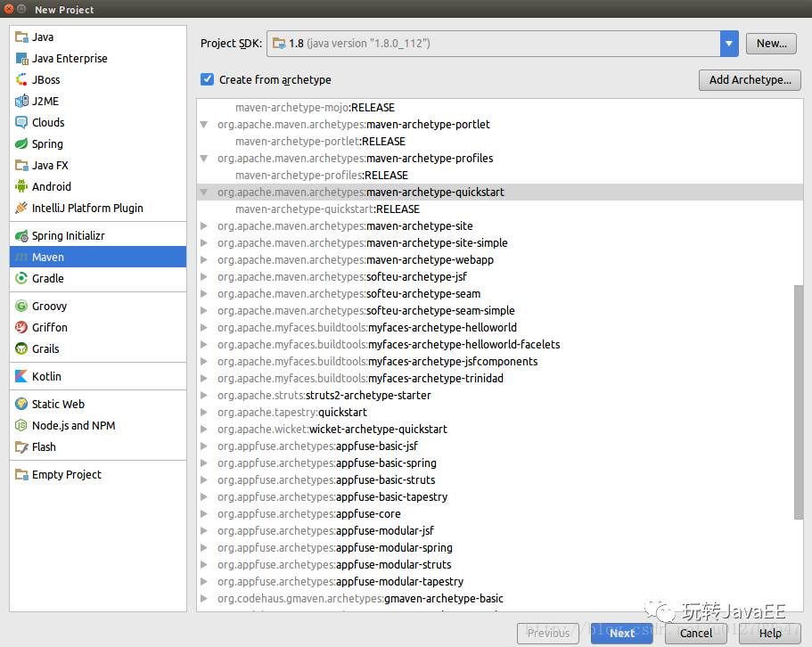The image size is (812, 647).
Task: Click the Previous button
Action: (x=548, y=633)
